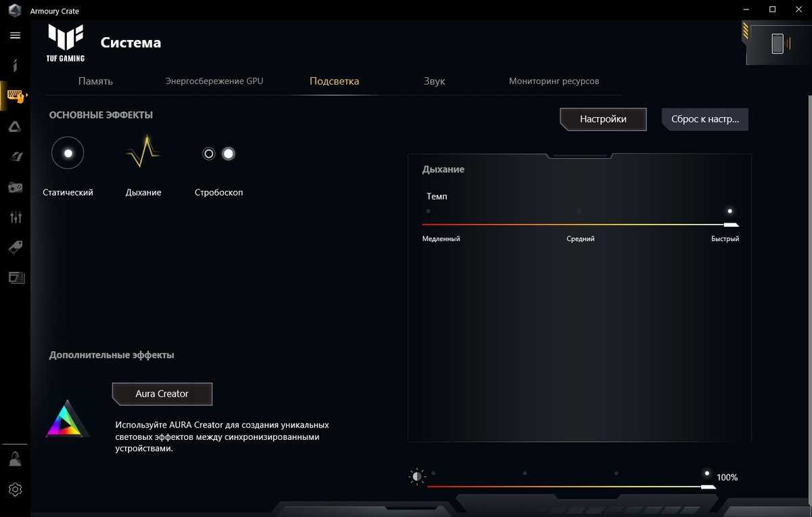This screenshot has height=517, width=812.
Task: Open the hamburger menu in the sidebar
Action: [15, 35]
